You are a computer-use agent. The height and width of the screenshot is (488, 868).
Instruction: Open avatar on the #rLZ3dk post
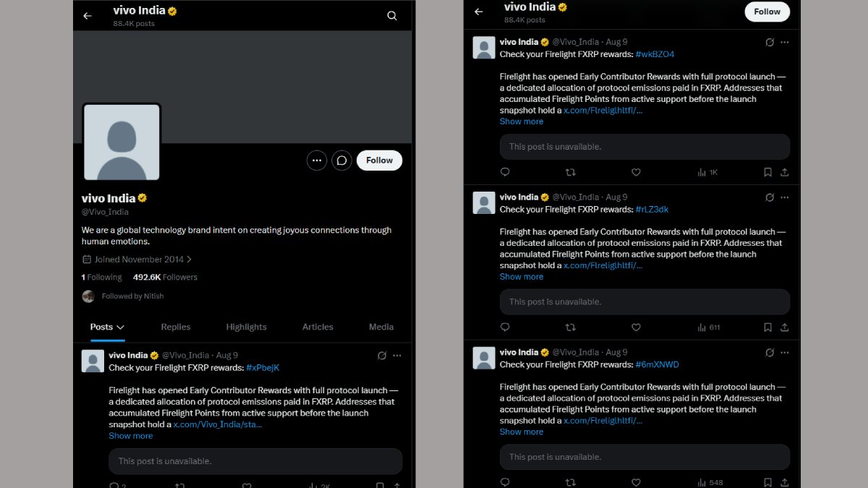coord(484,203)
